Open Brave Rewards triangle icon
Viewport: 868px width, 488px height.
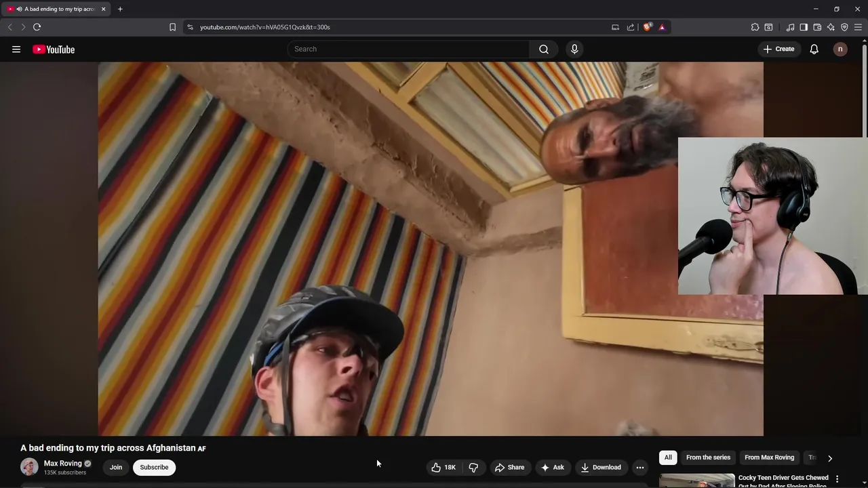click(x=662, y=27)
